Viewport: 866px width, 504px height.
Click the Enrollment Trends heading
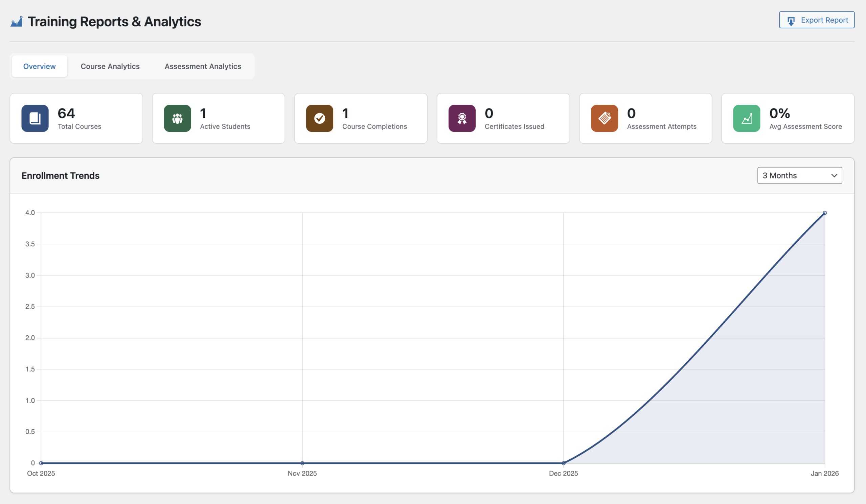61,175
